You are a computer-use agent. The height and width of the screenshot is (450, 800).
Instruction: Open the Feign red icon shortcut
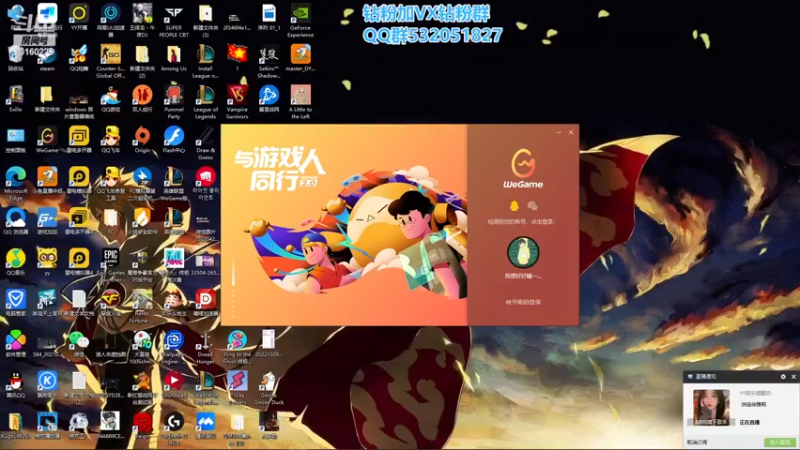142,426
